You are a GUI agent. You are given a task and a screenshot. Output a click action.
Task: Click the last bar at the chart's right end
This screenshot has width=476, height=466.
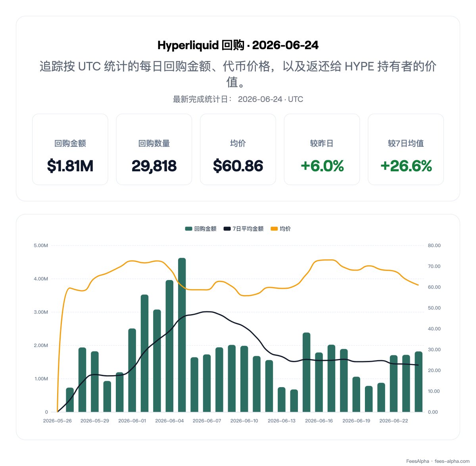click(x=418, y=382)
